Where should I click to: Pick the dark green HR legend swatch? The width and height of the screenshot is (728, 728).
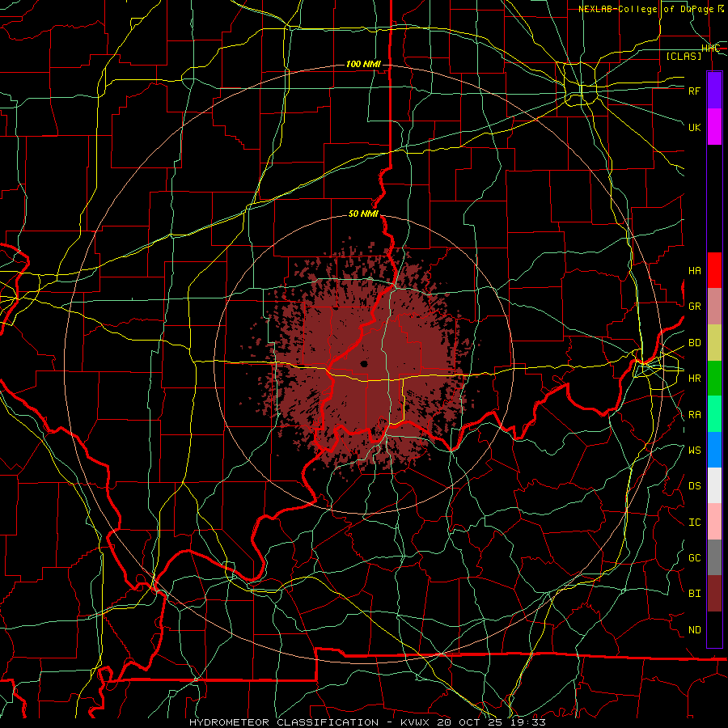(x=714, y=379)
